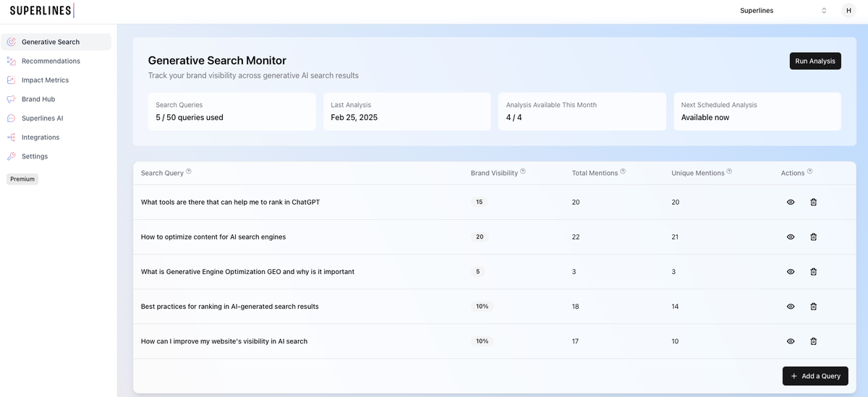Click the help icon next to Brand Visibility
This screenshot has height=397, width=868.
click(523, 172)
